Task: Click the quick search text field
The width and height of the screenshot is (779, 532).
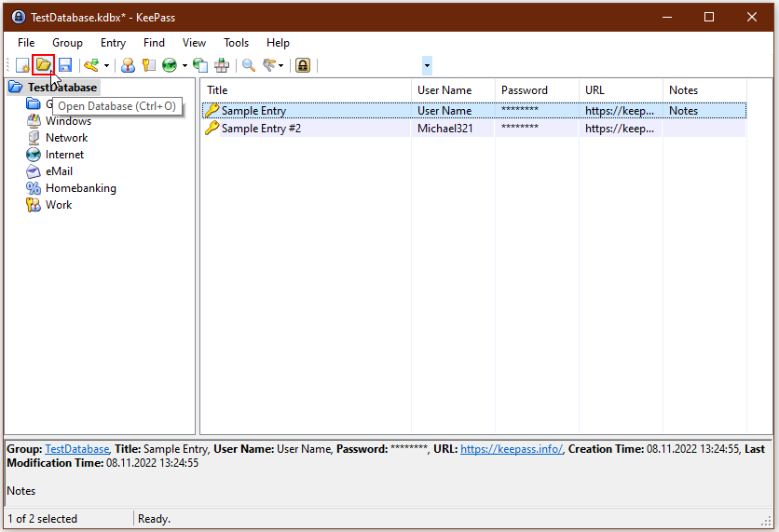Action: tap(372, 65)
